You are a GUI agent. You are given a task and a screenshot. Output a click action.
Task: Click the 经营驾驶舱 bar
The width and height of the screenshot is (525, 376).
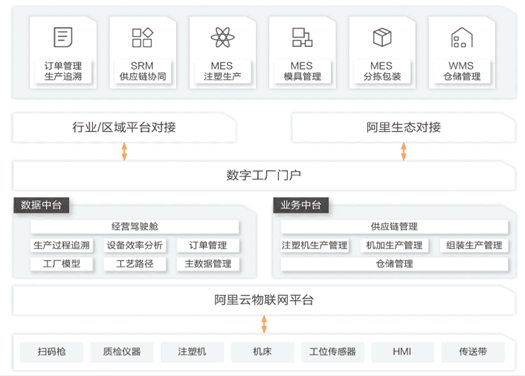click(x=135, y=227)
